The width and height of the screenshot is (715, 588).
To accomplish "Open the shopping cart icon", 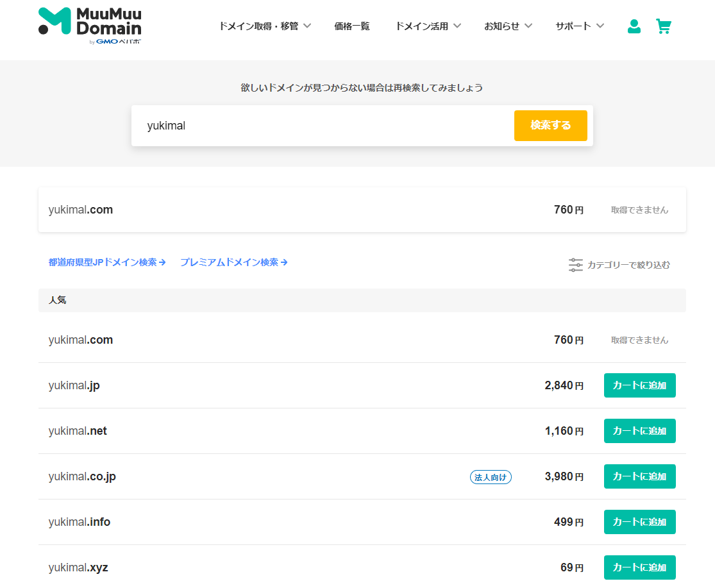I will coord(664,26).
